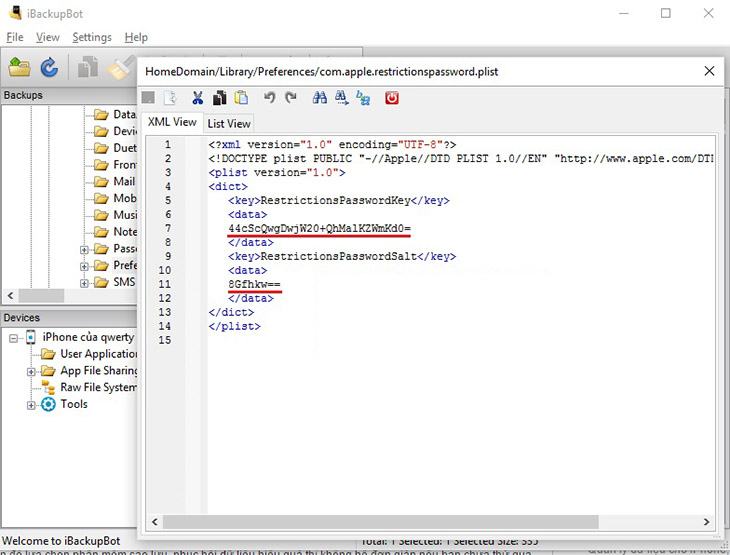The width and height of the screenshot is (730, 555).
Task: Click the editor horizontal scrollbar left arrow
Action: pos(155,522)
